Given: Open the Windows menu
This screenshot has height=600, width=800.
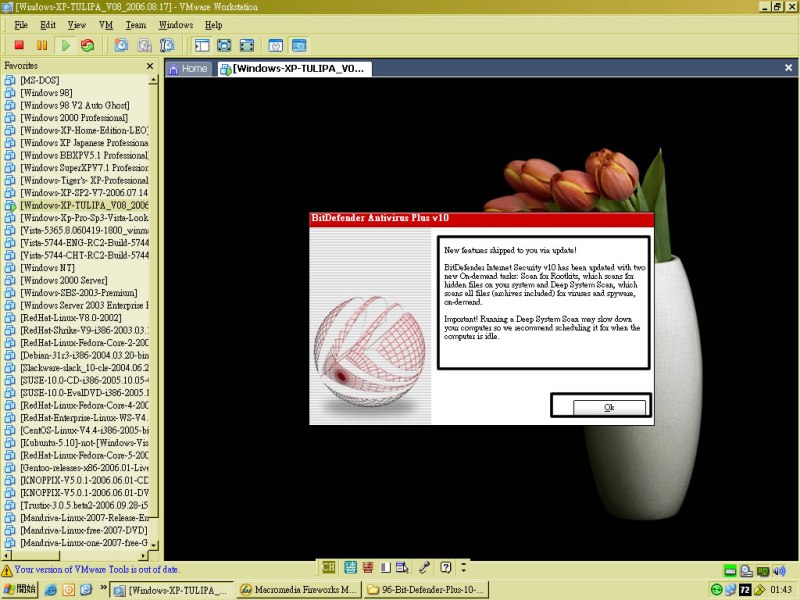Looking at the screenshot, I should point(176,25).
